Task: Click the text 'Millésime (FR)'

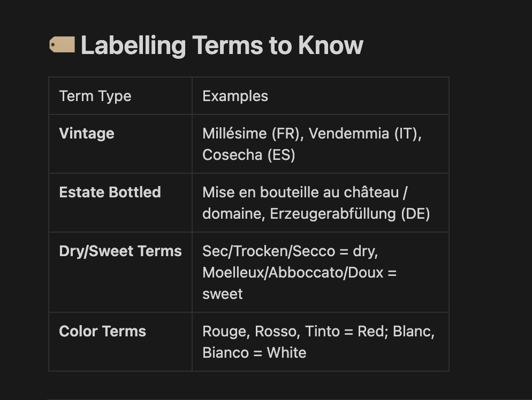Action: click(253, 134)
